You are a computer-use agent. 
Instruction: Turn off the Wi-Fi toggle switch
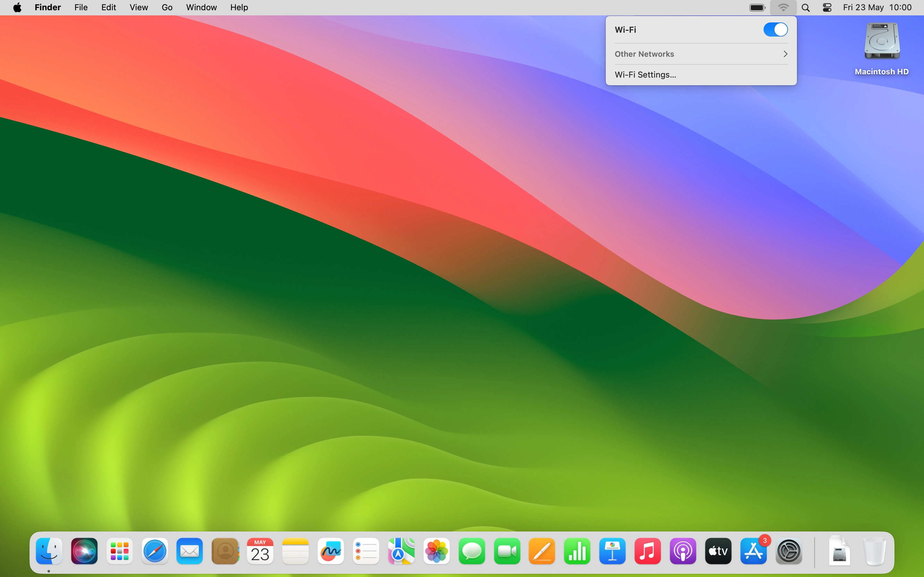coord(775,29)
